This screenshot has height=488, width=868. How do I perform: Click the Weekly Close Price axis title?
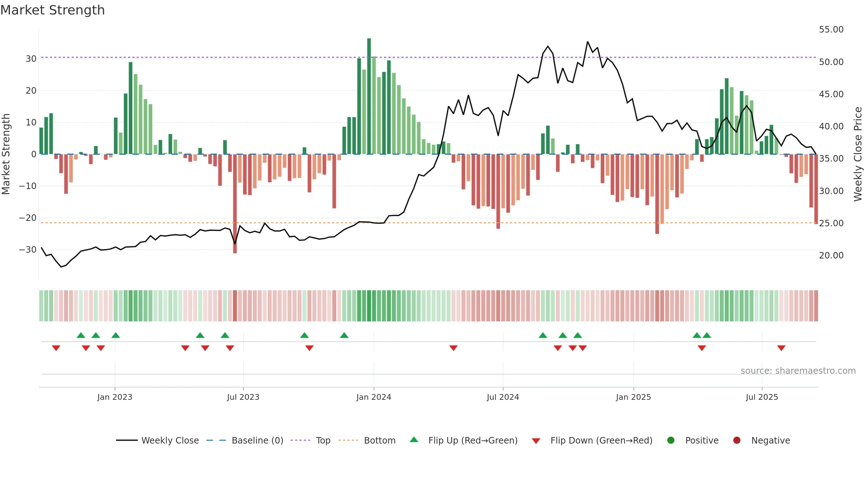[858, 154]
